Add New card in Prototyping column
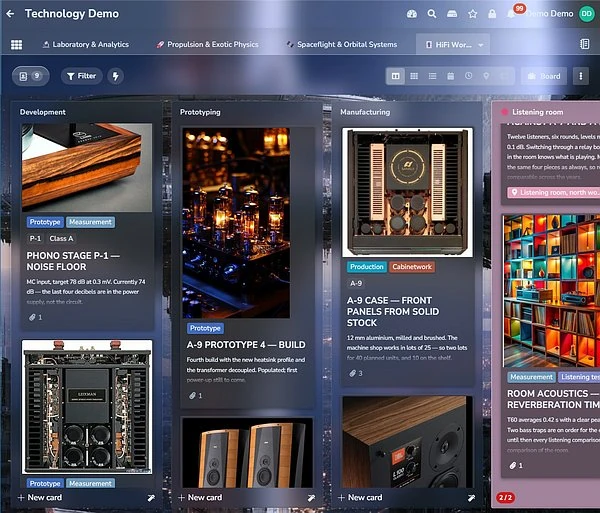This screenshot has height=513, width=600. click(200, 497)
